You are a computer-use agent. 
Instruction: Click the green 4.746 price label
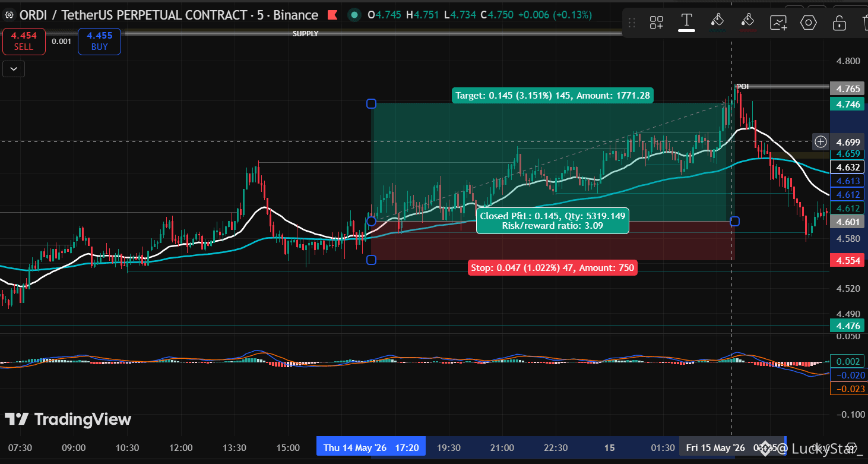[x=847, y=105]
